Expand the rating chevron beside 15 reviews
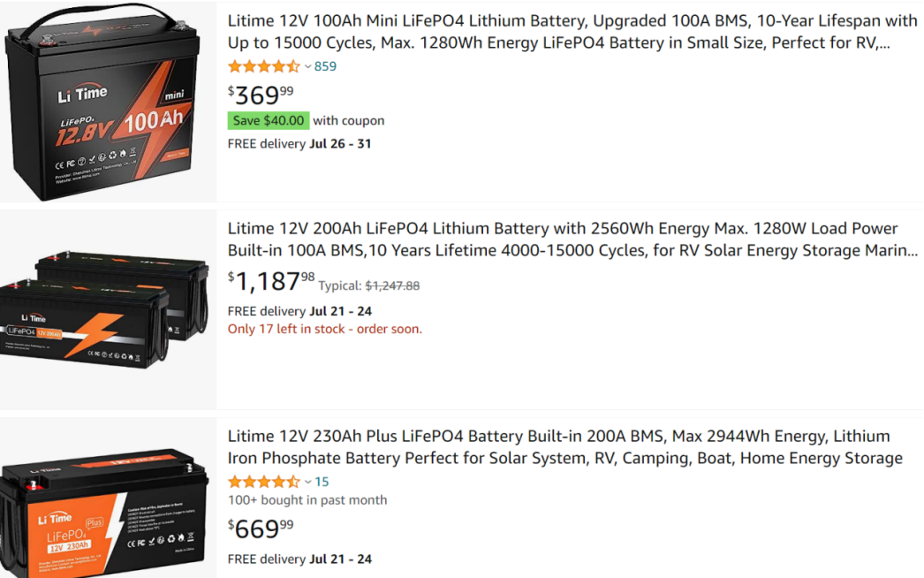The height and width of the screenshot is (578, 924). point(307,482)
